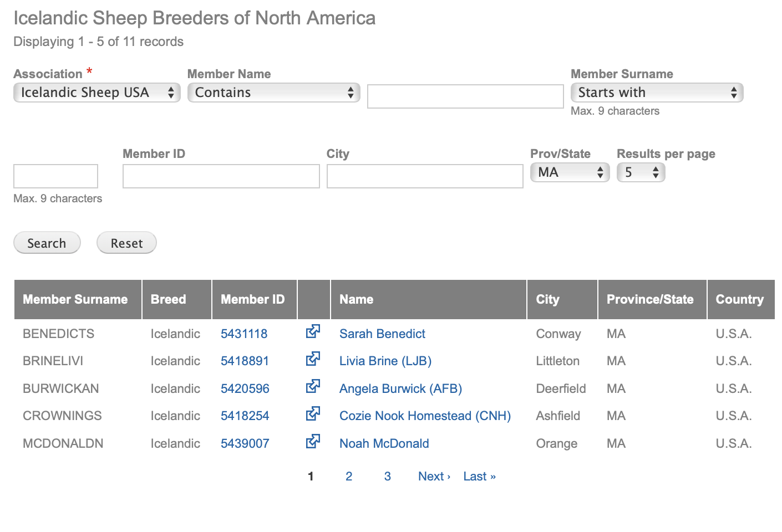Open member ID 5439007 link
The height and width of the screenshot is (532, 782).
pyautogui.click(x=245, y=443)
